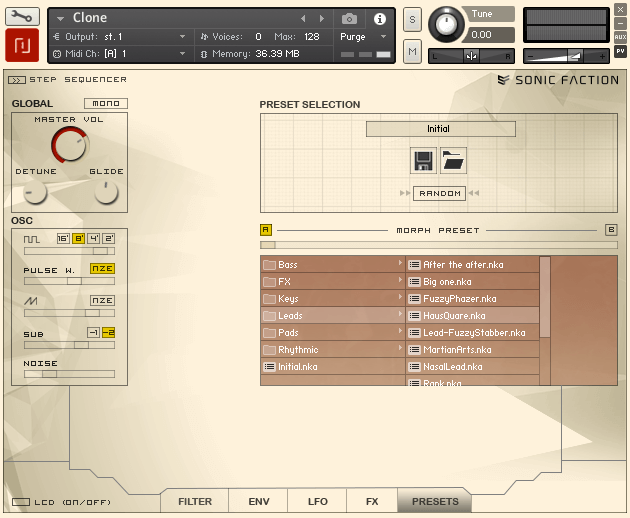Click the Master Vol knob
The height and width of the screenshot is (518, 630).
(x=70, y=145)
